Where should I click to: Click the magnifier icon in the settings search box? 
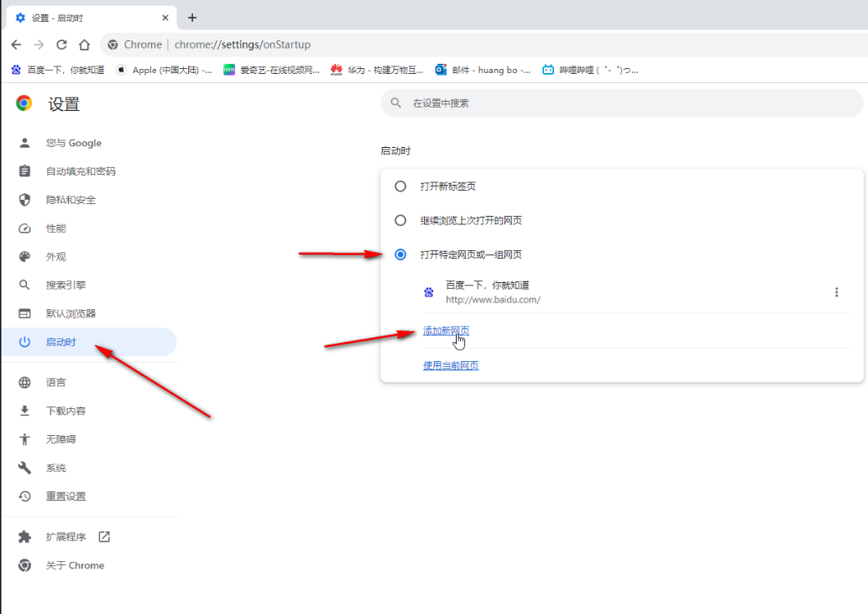[395, 103]
